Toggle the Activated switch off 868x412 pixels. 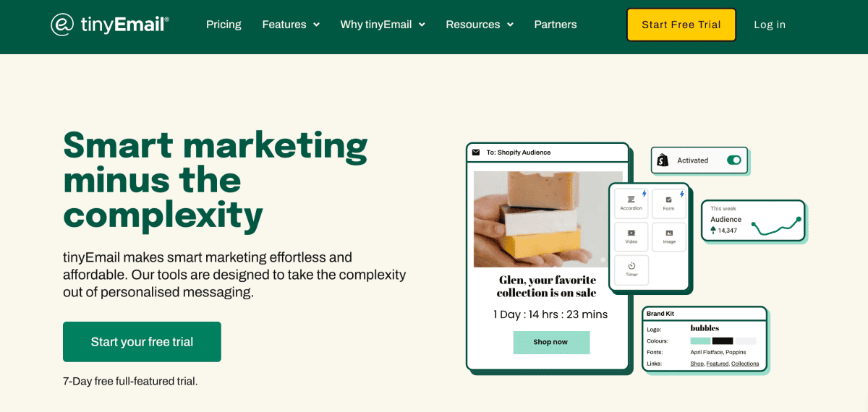pyautogui.click(x=734, y=160)
